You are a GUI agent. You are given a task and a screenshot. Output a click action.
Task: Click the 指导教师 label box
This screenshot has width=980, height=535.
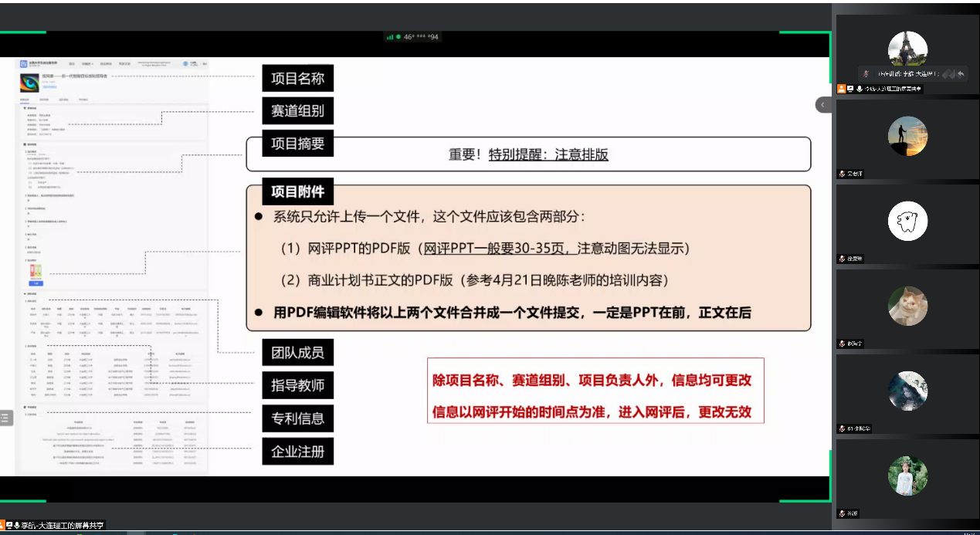pyautogui.click(x=297, y=385)
